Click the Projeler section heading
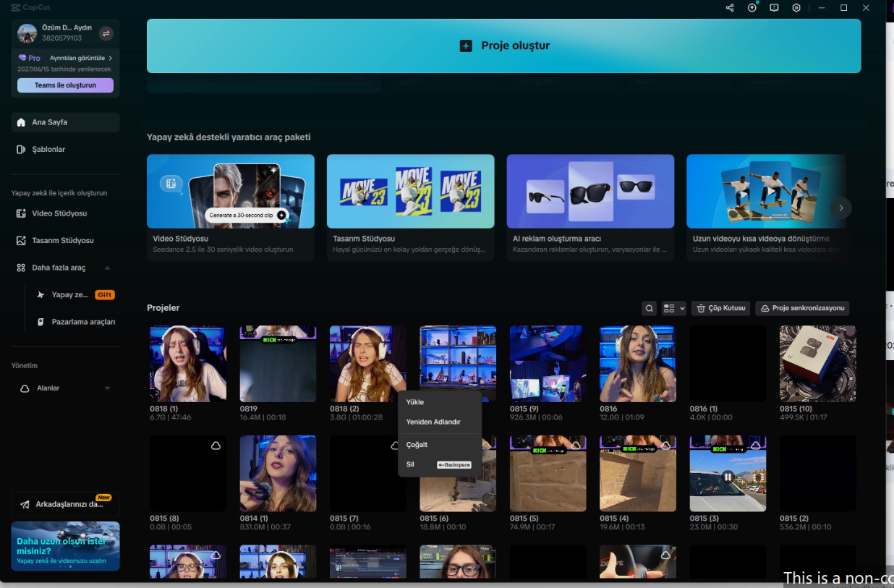Screen dimensions: 894x588 (163, 308)
